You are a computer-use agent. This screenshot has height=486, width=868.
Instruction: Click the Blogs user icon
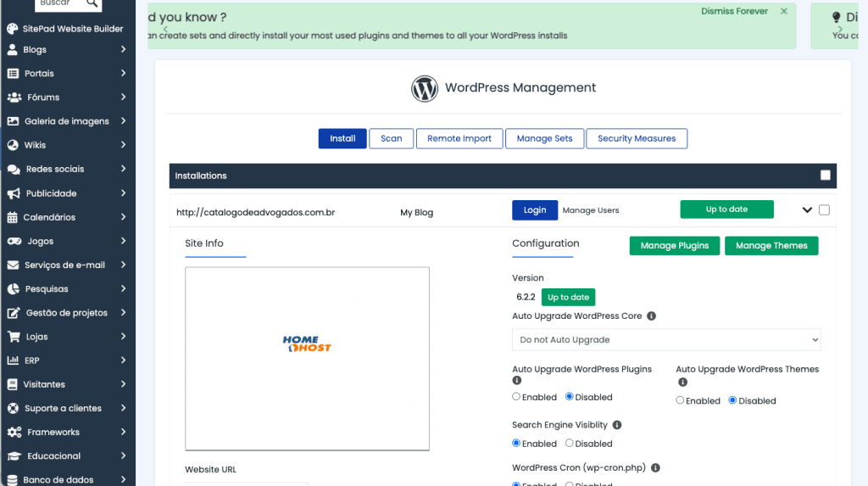point(13,49)
